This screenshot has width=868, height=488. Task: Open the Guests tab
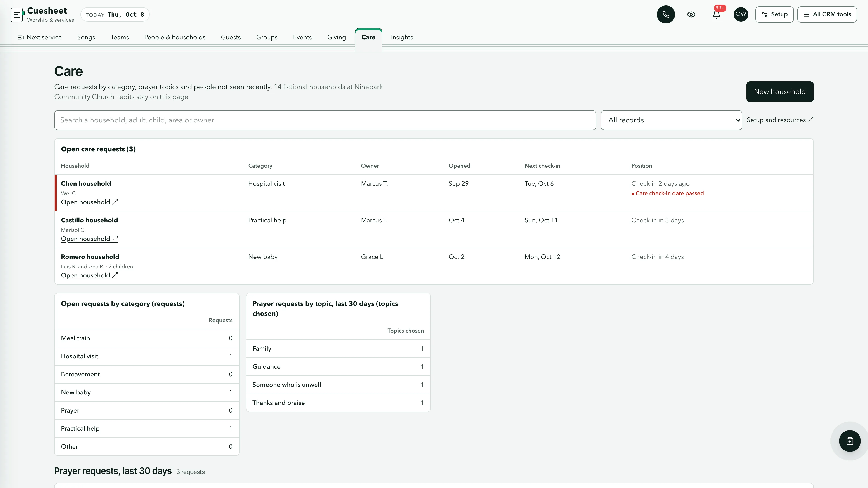[231, 37]
